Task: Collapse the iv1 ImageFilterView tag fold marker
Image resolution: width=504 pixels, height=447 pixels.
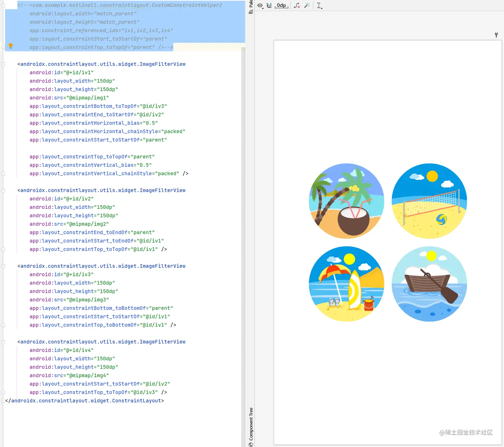Action: [3, 64]
